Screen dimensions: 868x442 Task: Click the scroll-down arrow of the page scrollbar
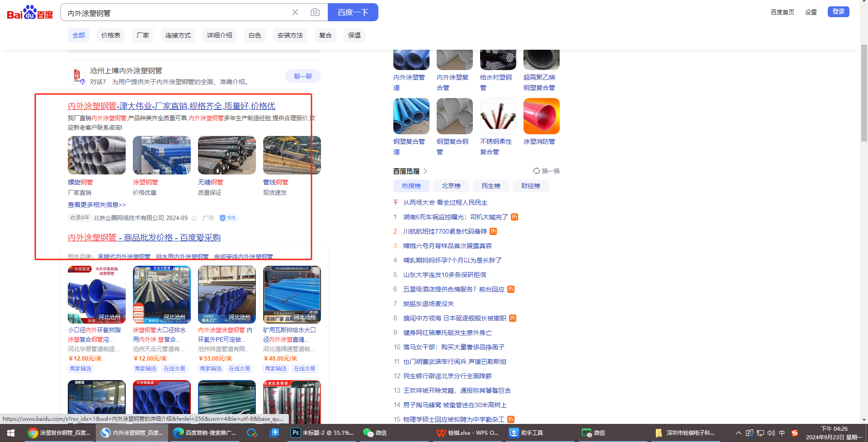point(864,420)
